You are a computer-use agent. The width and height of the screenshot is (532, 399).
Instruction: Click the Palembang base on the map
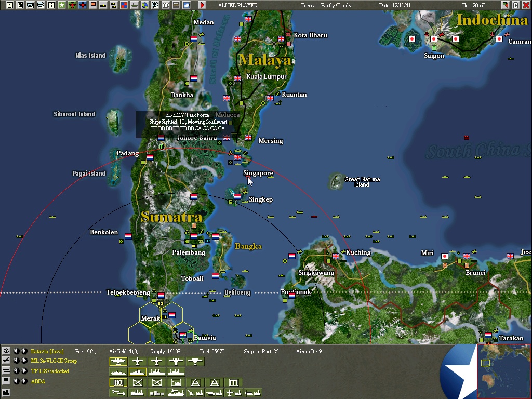point(194,236)
